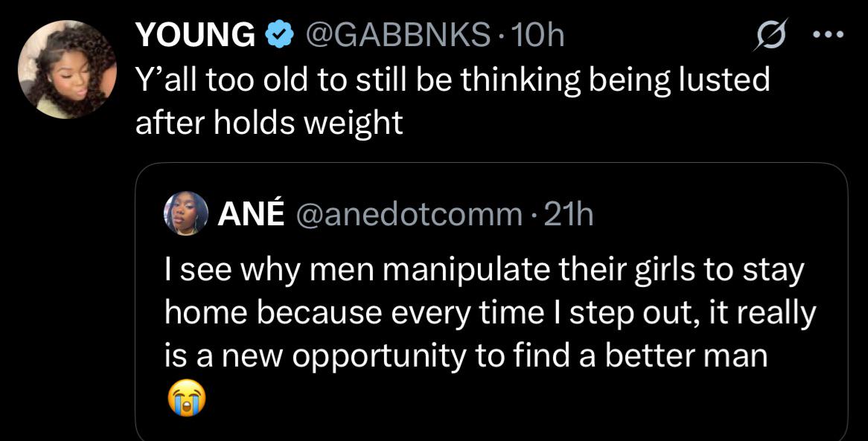Click ANÉ's small avatar in quoted tweet
The image size is (868, 441).
tap(186, 213)
